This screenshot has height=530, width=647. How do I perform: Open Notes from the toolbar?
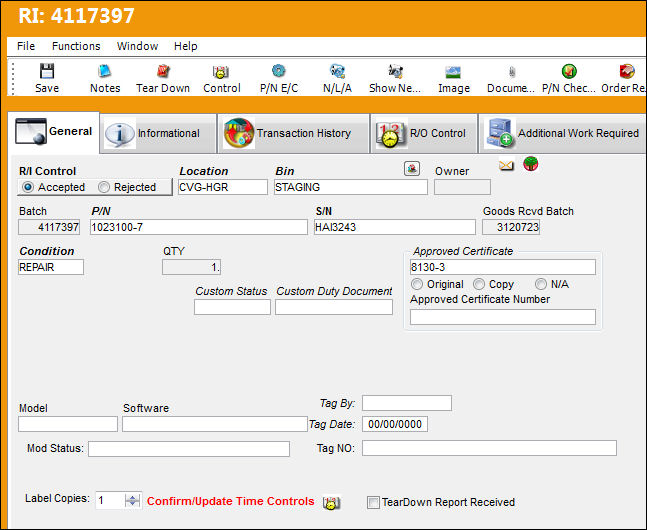click(105, 78)
